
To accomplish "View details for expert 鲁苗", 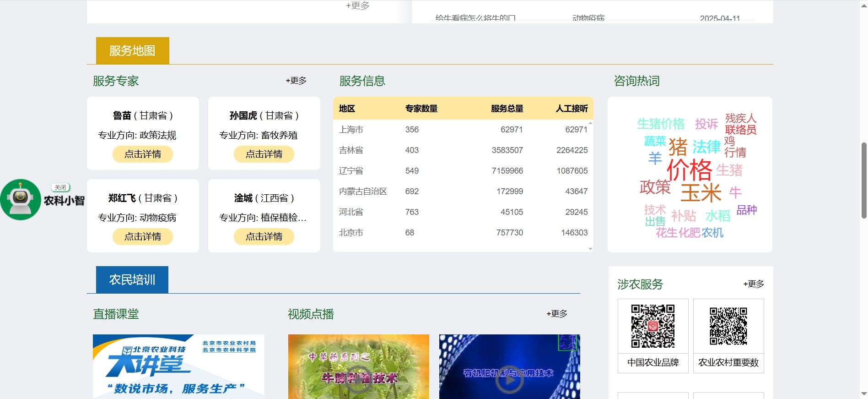I will 143,154.
